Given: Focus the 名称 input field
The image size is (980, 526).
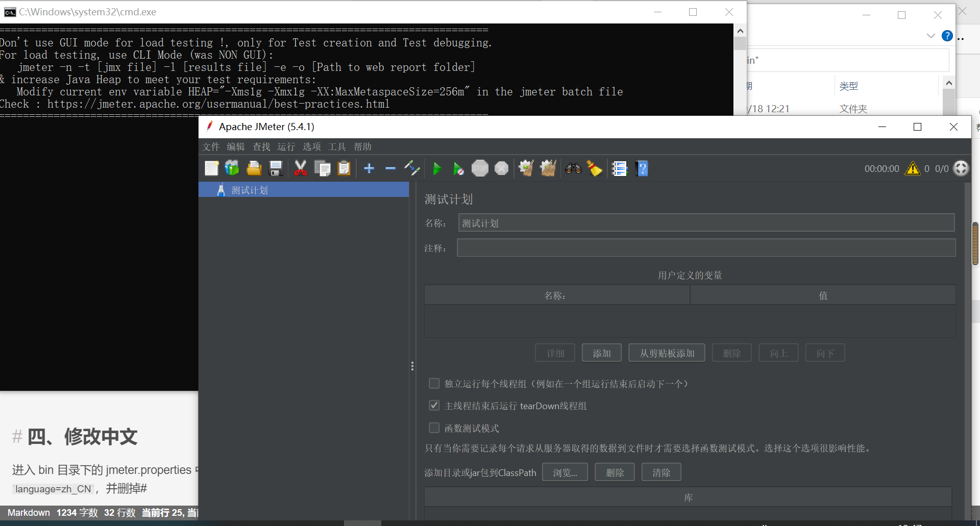Looking at the screenshot, I should [x=706, y=223].
